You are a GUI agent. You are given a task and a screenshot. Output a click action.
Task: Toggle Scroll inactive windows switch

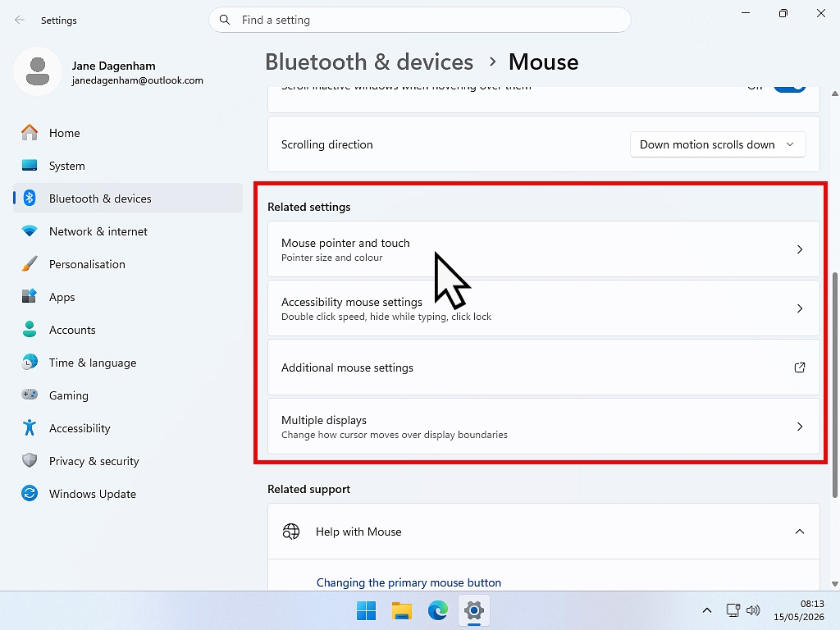pyautogui.click(x=790, y=89)
